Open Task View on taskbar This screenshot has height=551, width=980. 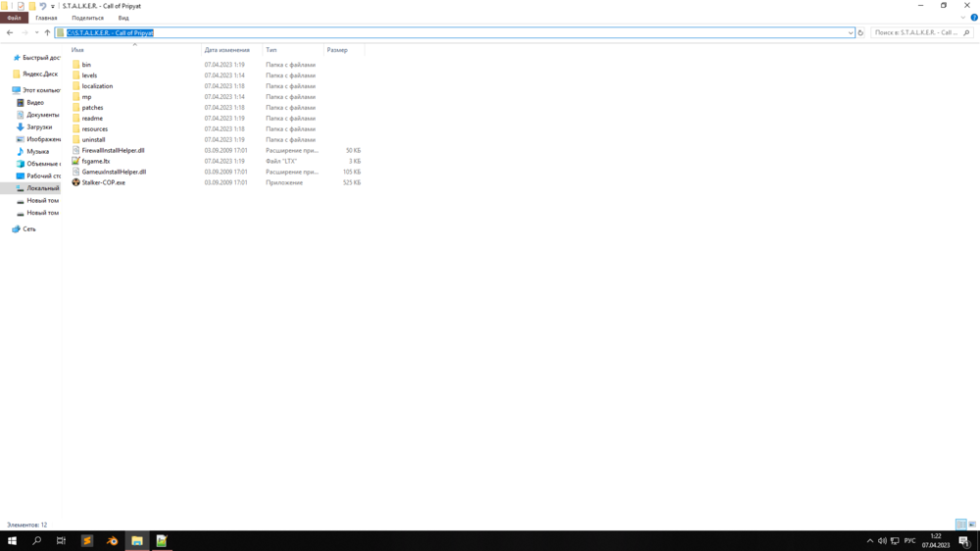coord(61,541)
